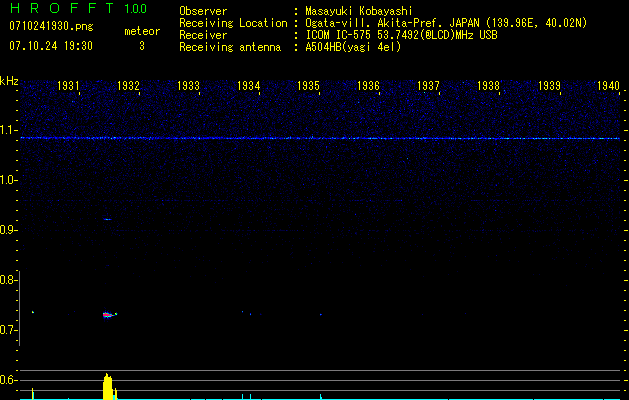Click the meteor count value 3
Viewport: 629px width, 400px height.
[142, 46]
